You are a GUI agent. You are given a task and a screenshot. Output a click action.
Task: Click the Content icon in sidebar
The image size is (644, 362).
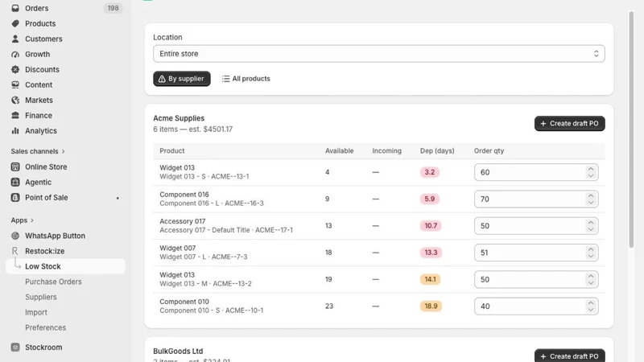[15, 85]
